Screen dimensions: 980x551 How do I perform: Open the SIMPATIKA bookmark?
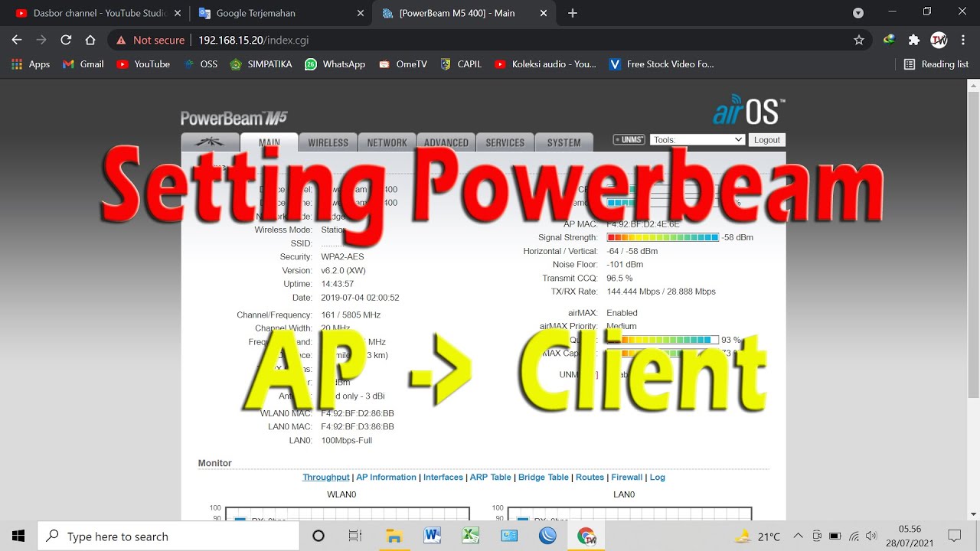click(x=261, y=64)
